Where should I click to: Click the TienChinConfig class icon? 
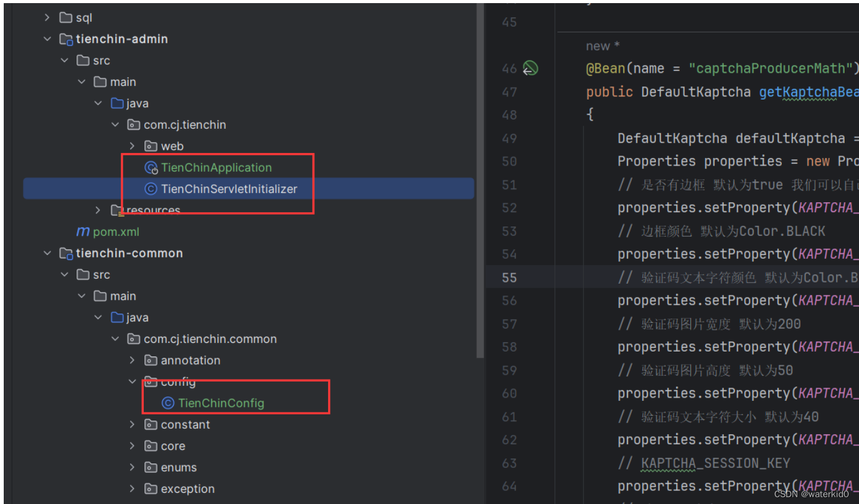coord(167,403)
